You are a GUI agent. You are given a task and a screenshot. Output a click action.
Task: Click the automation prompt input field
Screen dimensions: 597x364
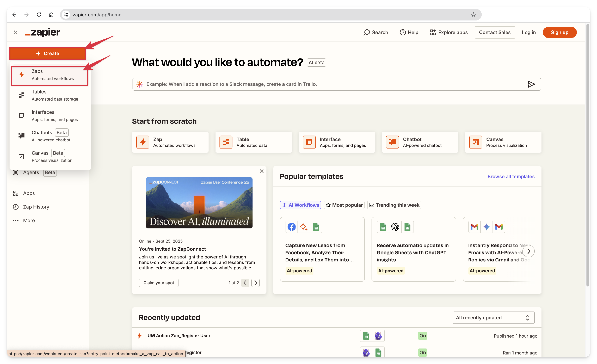(336, 84)
